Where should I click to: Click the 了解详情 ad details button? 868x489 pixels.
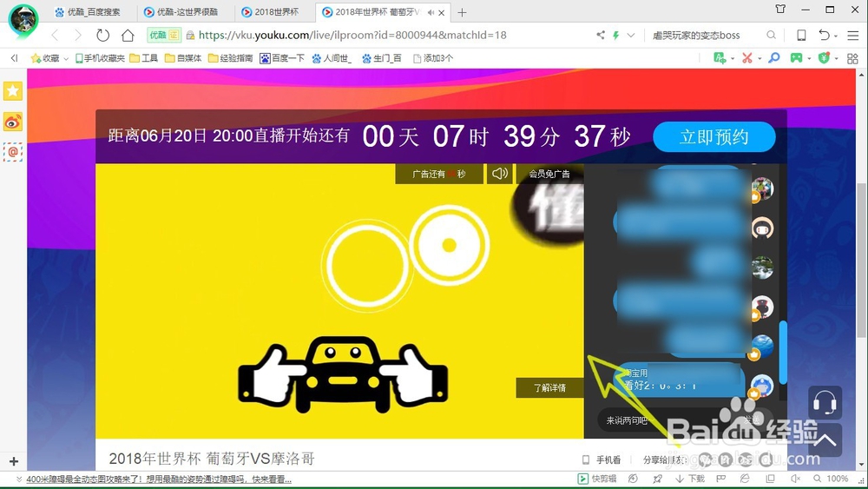click(549, 387)
